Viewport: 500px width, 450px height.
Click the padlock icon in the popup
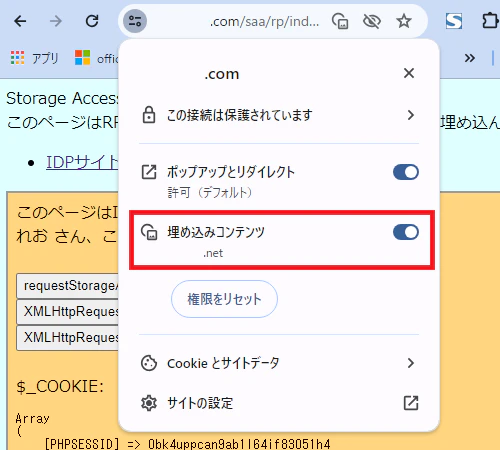click(x=149, y=115)
